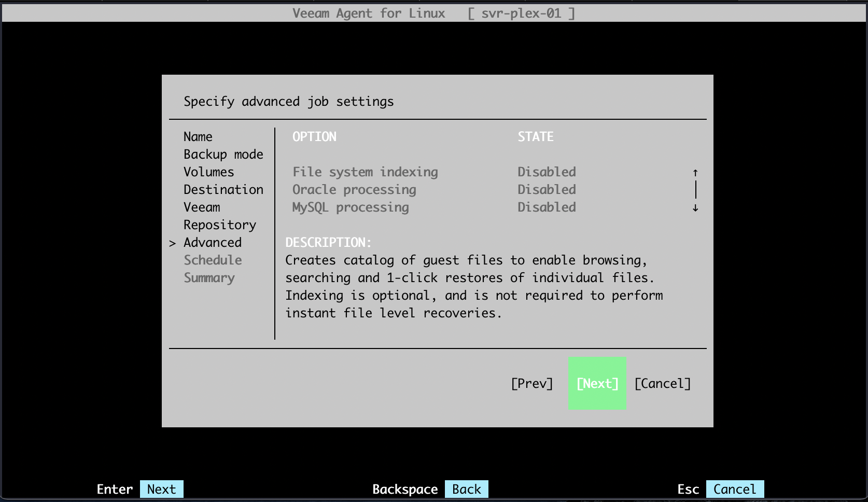Go to the Backup mode step

pos(223,154)
